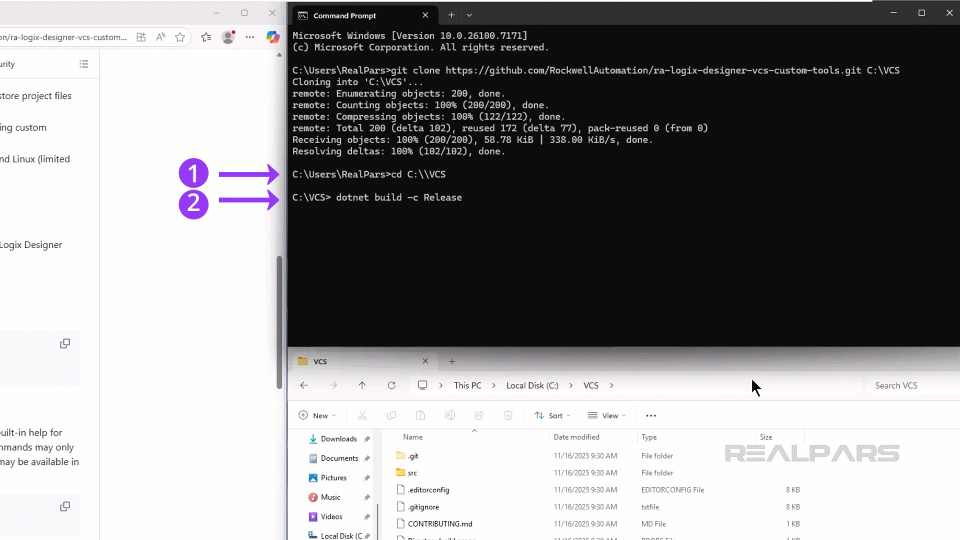This screenshot has height=540, width=960.
Task: Open the Command Prompt tab dropdown menu
Action: 469,15
